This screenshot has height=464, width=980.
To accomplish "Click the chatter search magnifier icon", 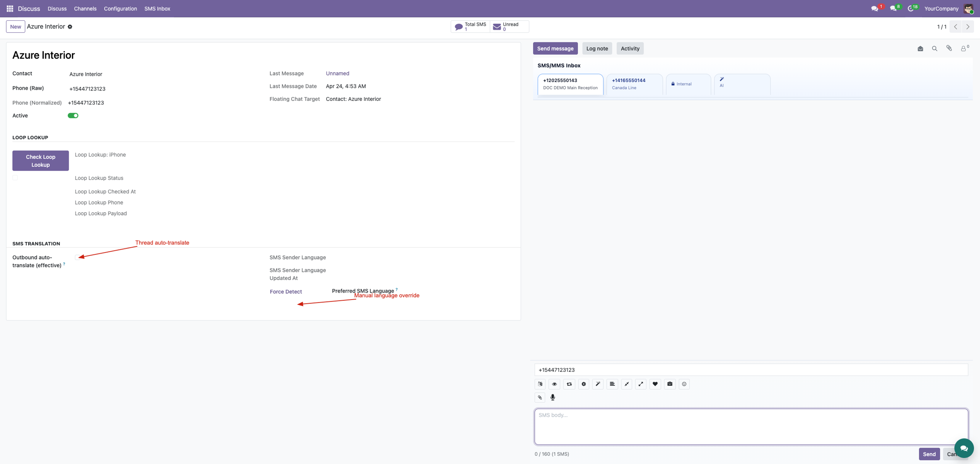I will point(934,49).
